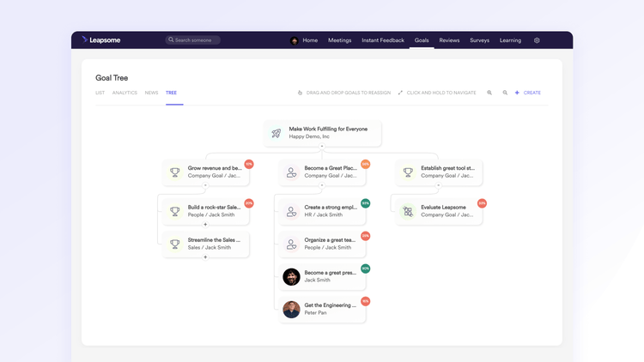Open Goals in top navigation
This screenshot has height=362, width=644.
422,40
